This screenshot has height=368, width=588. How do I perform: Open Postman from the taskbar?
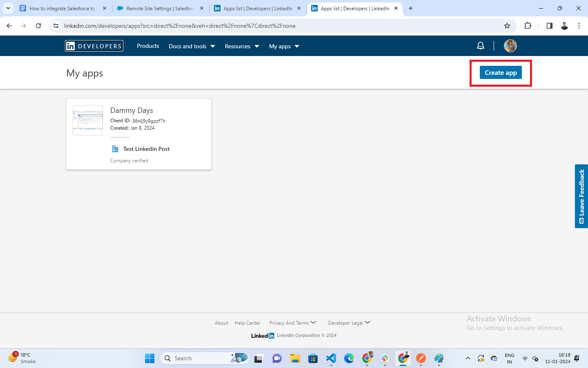coord(421,358)
